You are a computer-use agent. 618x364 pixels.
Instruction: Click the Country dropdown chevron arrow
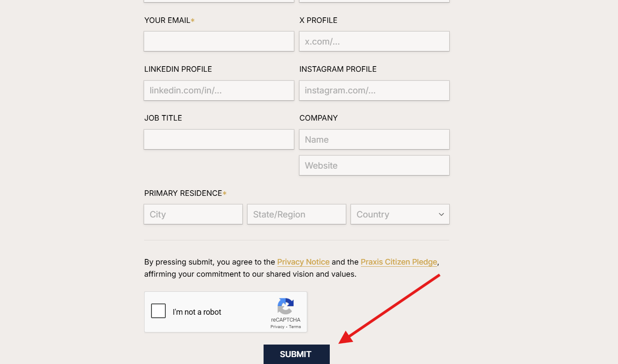tap(441, 214)
